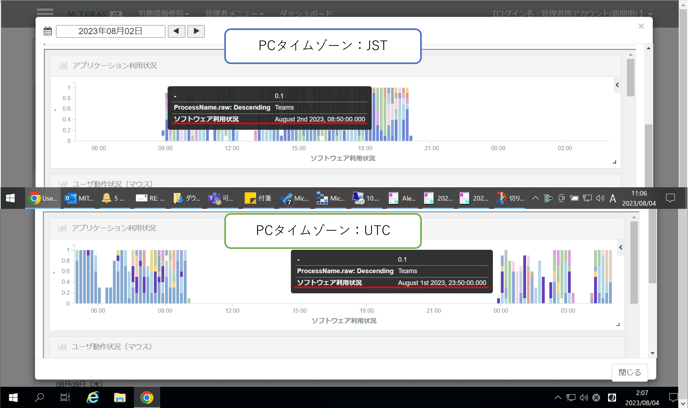Open Task View in the bottom taskbar
The width and height of the screenshot is (688, 408).
[x=65, y=398]
